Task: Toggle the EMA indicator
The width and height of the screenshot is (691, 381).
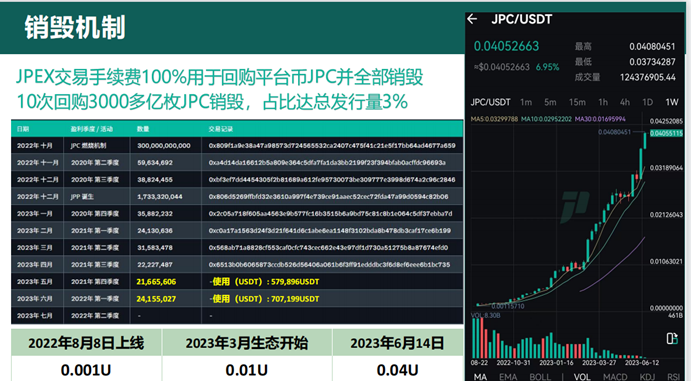Action: 508,377
